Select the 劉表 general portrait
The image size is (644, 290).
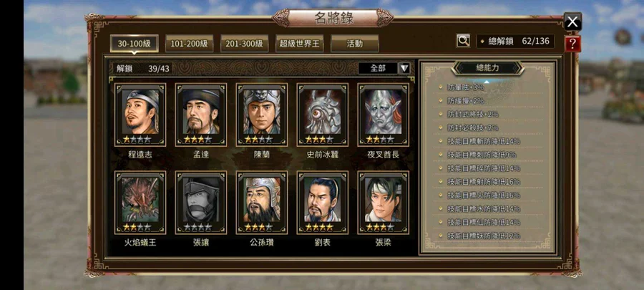click(x=323, y=203)
